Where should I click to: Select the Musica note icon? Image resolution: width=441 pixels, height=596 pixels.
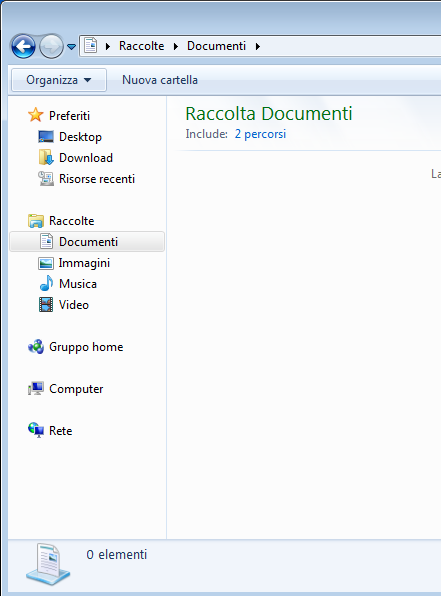point(46,284)
